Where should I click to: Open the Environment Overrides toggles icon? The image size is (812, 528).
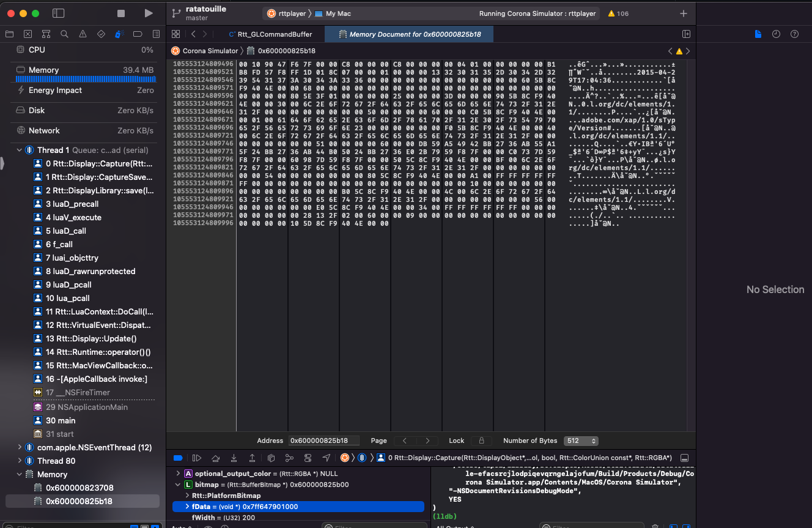[308, 457]
